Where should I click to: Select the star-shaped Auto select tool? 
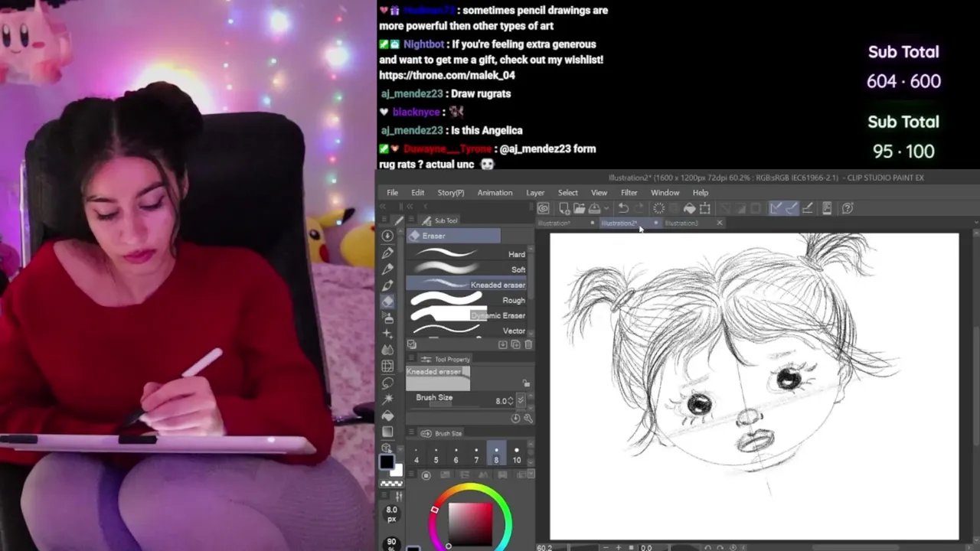point(387,399)
